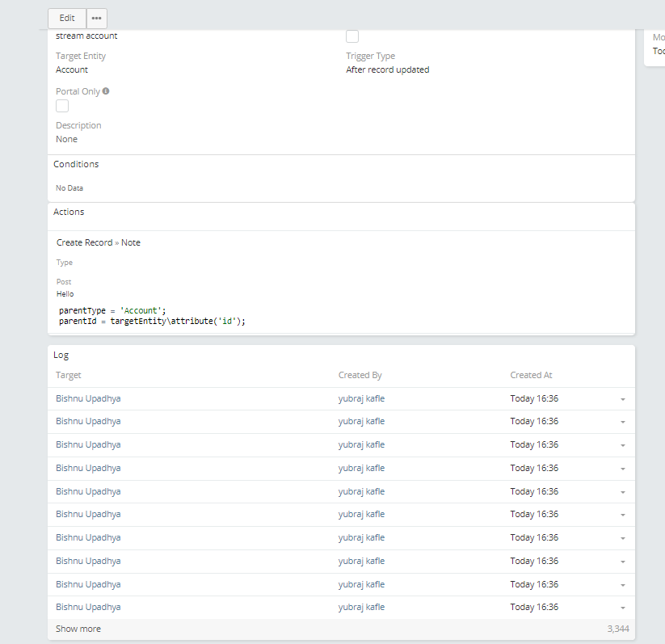Screen dimensions: 665x644
Task: Click the Target column header in Log
Action: click(x=69, y=375)
